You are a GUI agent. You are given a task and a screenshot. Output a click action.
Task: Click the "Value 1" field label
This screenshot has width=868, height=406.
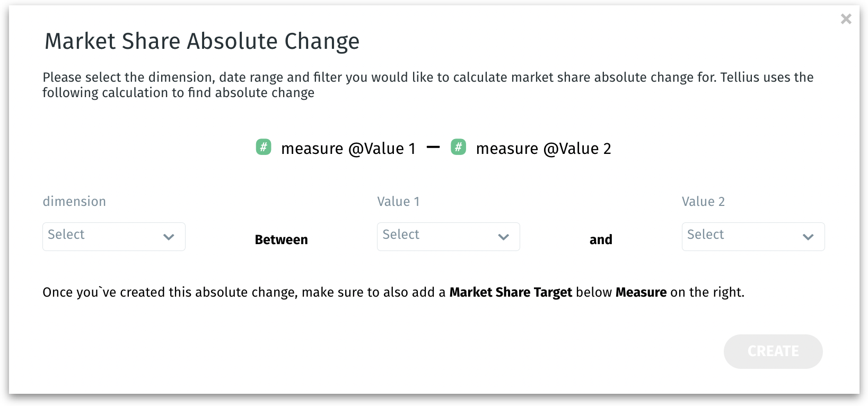pyautogui.click(x=398, y=202)
